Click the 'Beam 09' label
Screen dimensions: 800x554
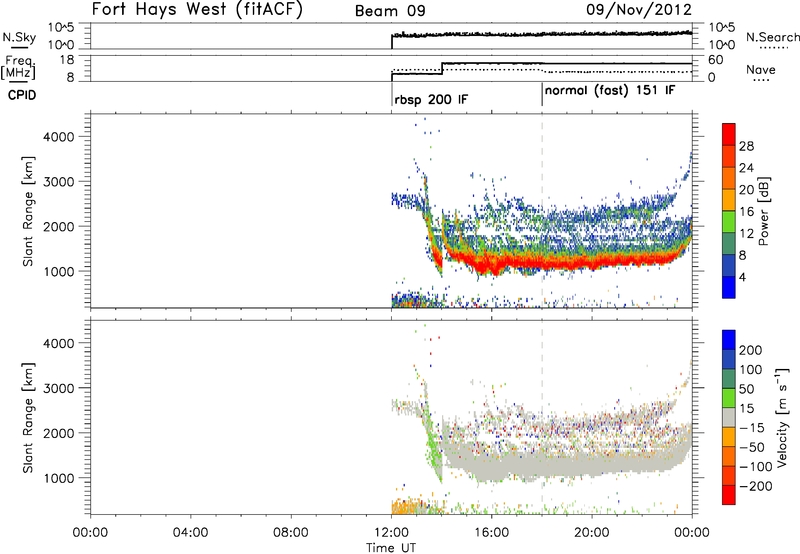coord(390,11)
